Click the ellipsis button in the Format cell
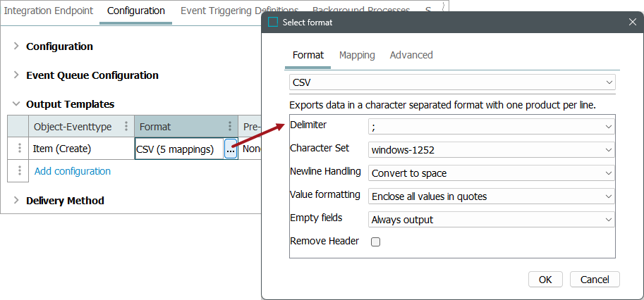Viewport: 644px width, 300px height. (x=231, y=149)
